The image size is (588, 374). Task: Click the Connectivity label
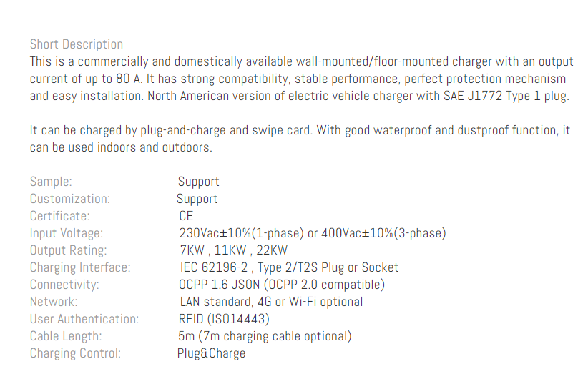64,285
